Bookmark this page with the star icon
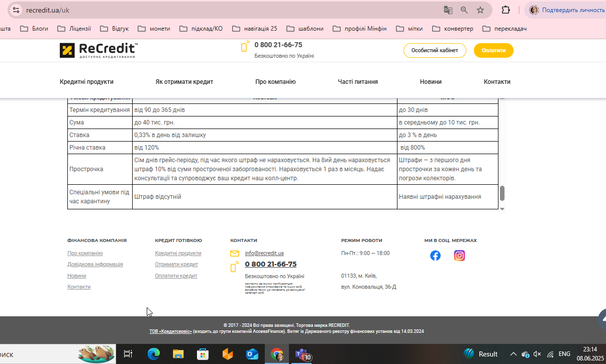 click(x=480, y=10)
